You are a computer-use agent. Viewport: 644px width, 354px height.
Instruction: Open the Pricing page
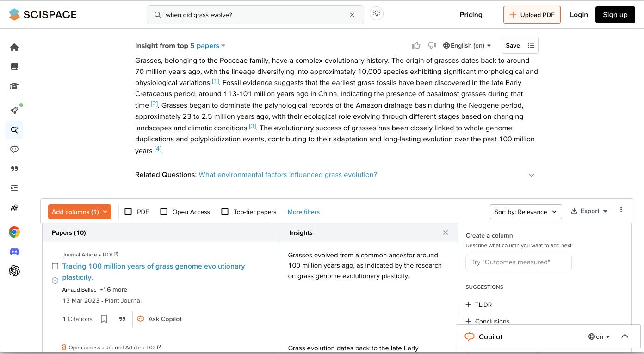(471, 15)
